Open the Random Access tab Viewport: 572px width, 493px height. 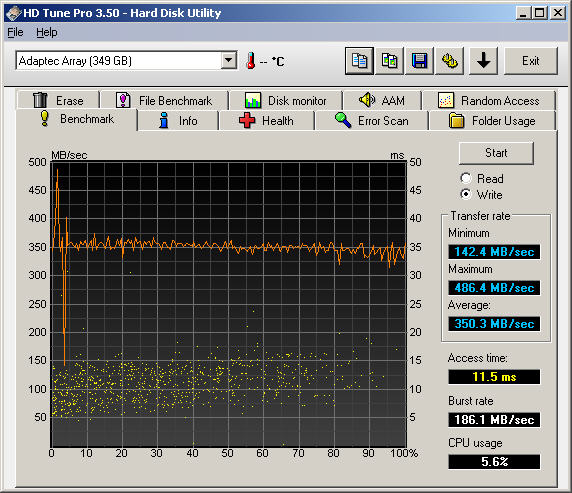[x=489, y=101]
